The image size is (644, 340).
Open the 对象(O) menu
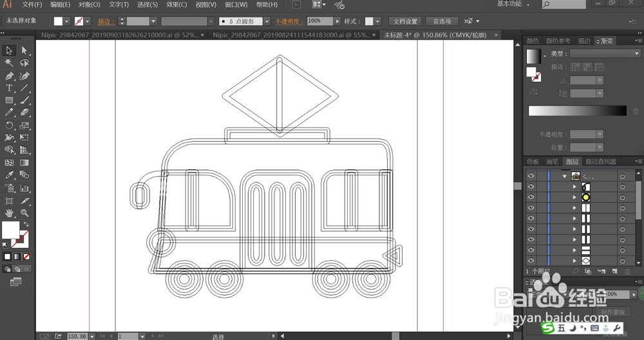tap(89, 5)
